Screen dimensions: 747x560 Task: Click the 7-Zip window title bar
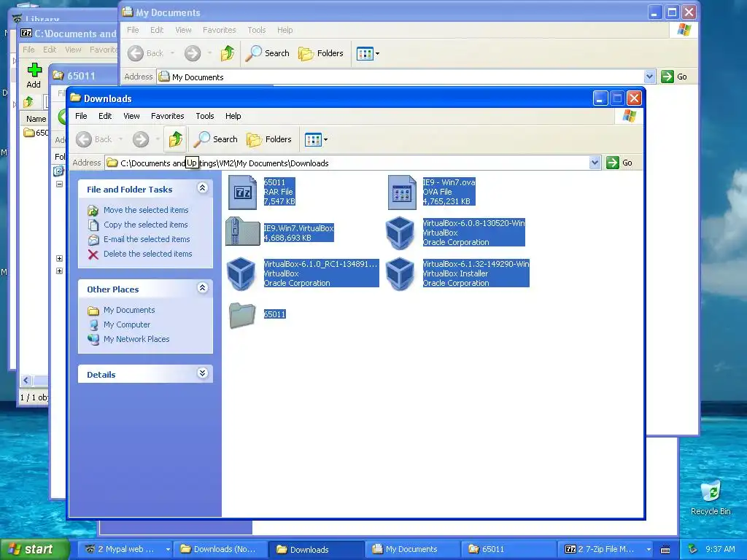point(66,34)
